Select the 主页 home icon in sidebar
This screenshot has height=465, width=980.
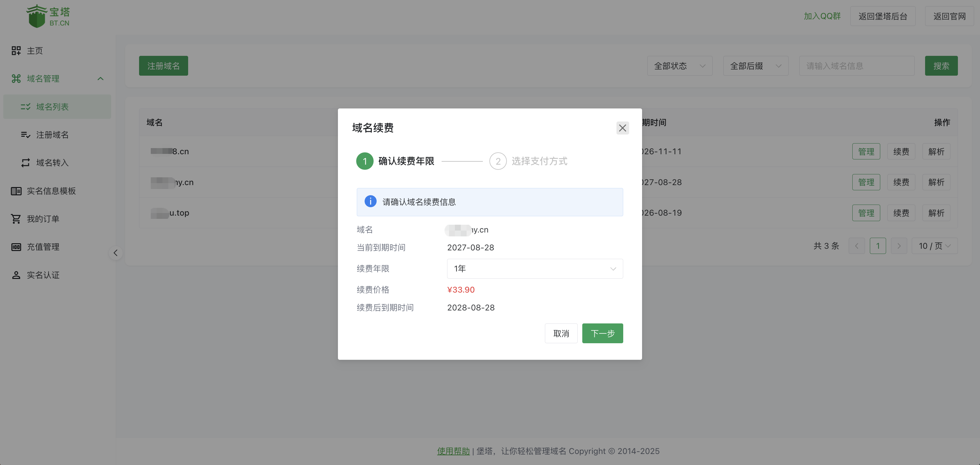click(x=16, y=51)
